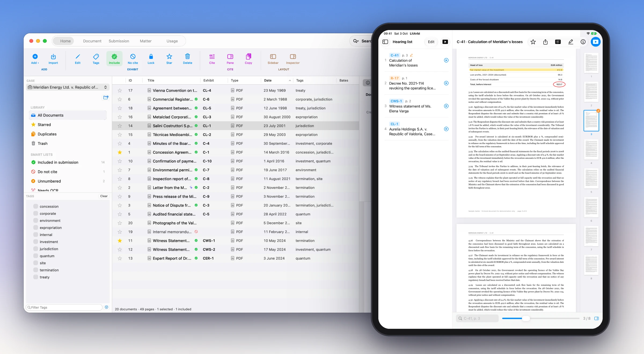Check the corporate tag checkbox
Viewport: 644px width, 354px height.
coord(35,213)
